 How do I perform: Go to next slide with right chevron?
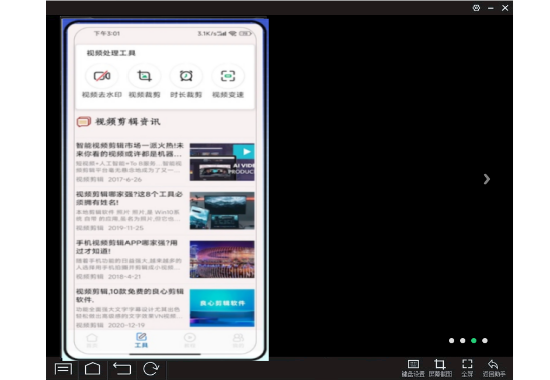pos(487,179)
